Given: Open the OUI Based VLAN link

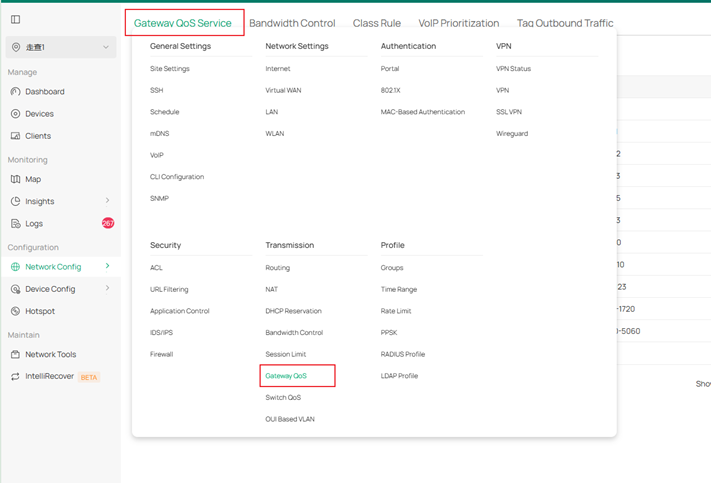Looking at the screenshot, I should 290,419.
